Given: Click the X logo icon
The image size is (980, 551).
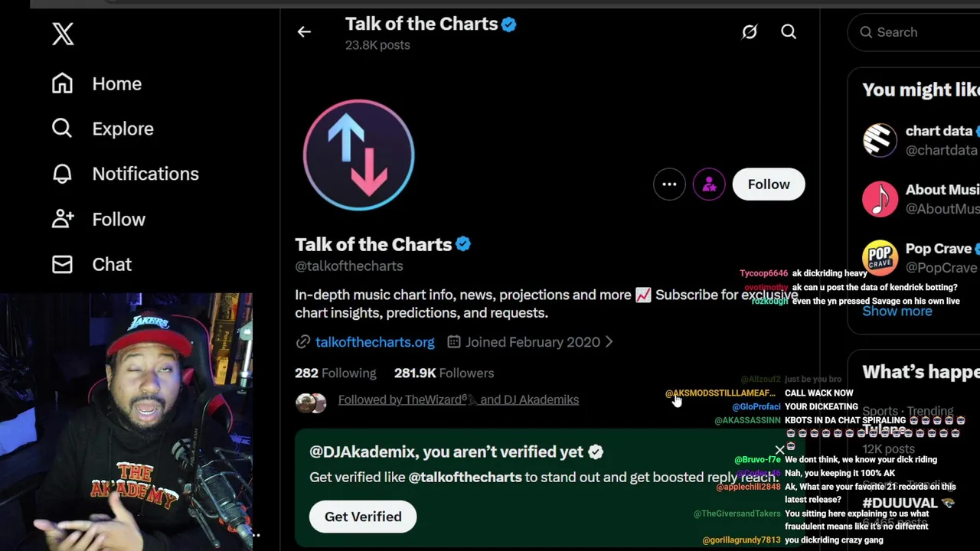Looking at the screenshot, I should pyautogui.click(x=63, y=34).
